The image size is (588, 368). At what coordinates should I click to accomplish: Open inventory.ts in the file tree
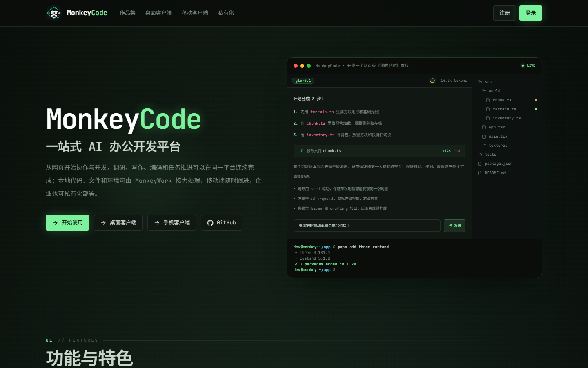pos(507,118)
